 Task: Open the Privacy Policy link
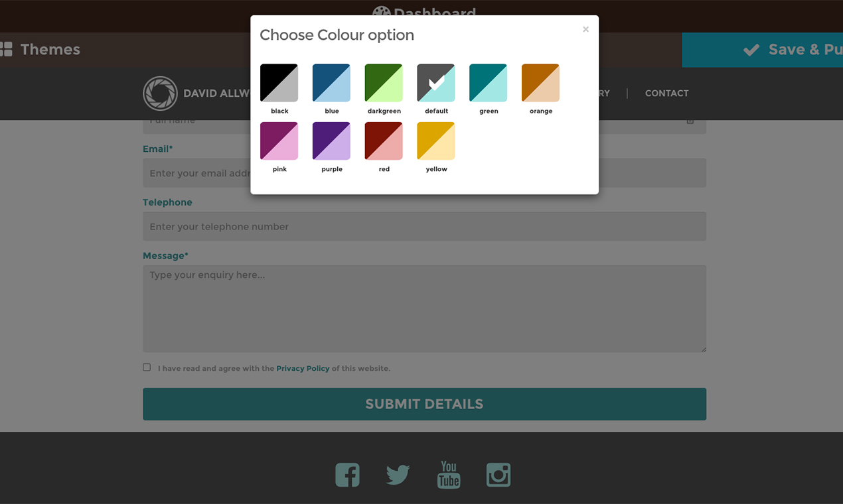[303, 368]
